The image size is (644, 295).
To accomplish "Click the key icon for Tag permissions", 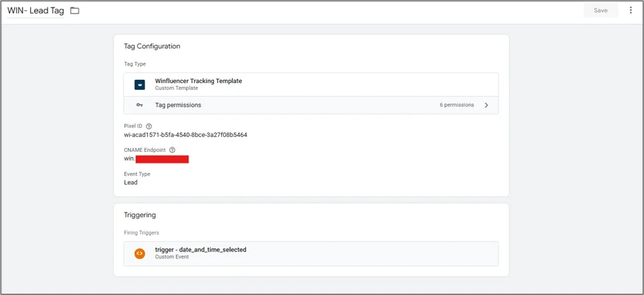I will [140, 105].
